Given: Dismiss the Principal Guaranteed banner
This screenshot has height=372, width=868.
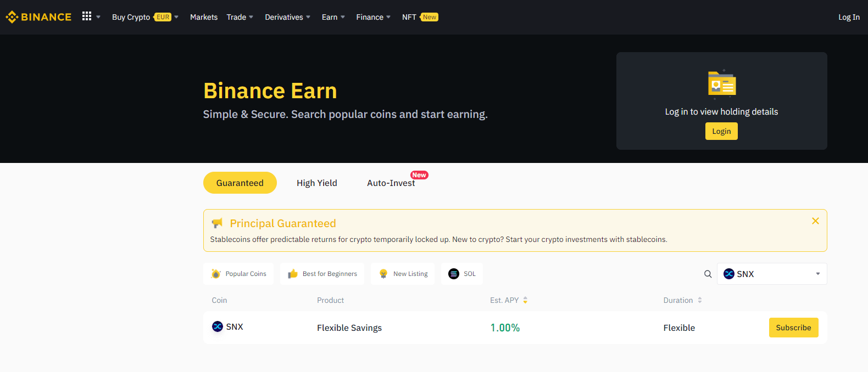Looking at the screenshot, I should coord(815,221).
